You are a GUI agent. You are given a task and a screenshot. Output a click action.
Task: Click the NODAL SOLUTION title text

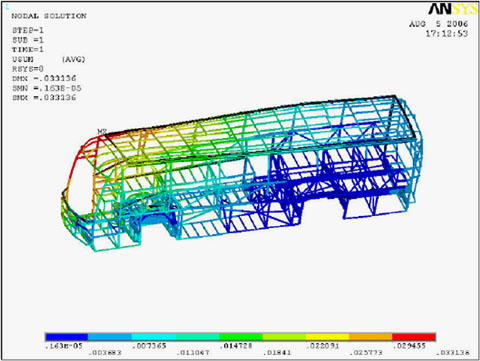click(49, 16)
